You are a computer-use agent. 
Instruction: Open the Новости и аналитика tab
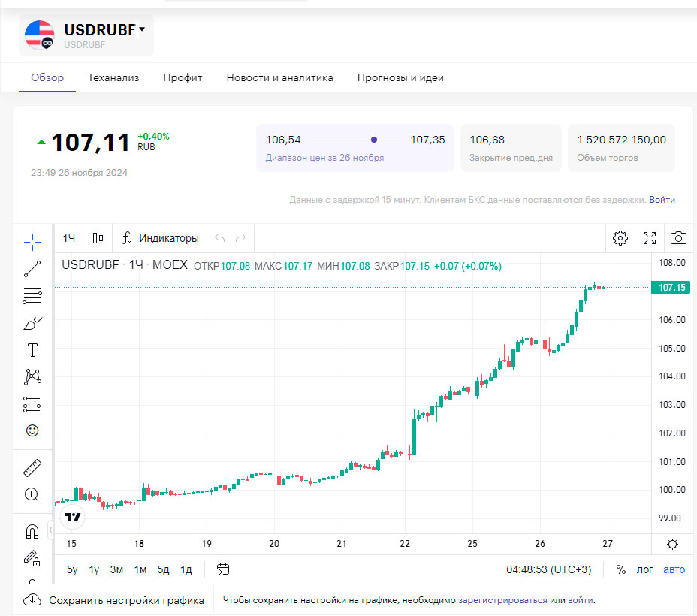coord(279,77)
